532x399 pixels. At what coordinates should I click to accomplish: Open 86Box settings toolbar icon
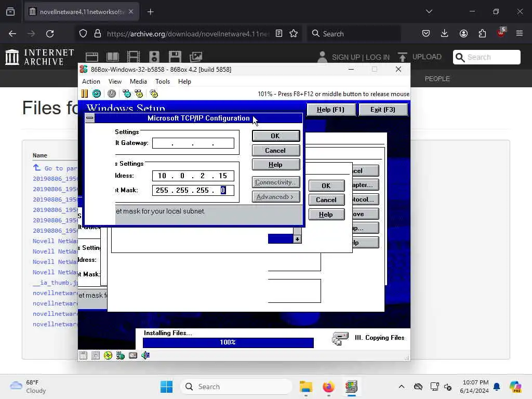[x=154, y=94]
